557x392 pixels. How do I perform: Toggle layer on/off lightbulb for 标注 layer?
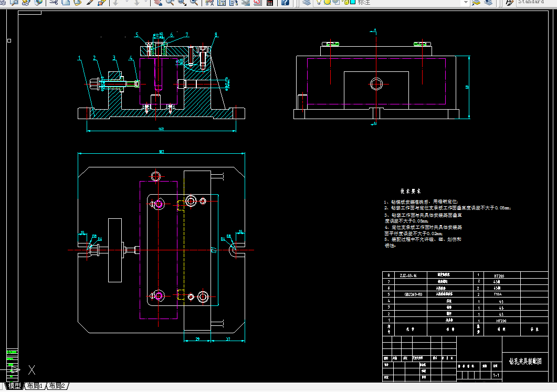(319, 2)
